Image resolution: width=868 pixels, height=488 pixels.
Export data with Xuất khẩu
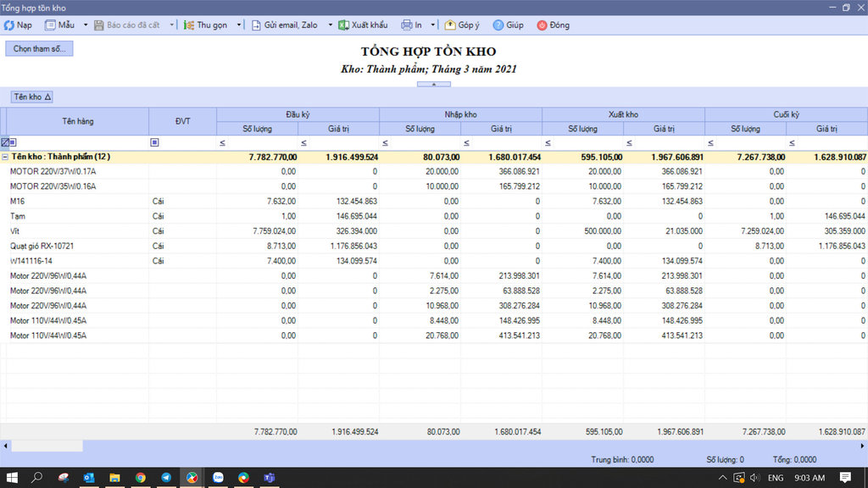pyautogui.click(x=363, y=25)
